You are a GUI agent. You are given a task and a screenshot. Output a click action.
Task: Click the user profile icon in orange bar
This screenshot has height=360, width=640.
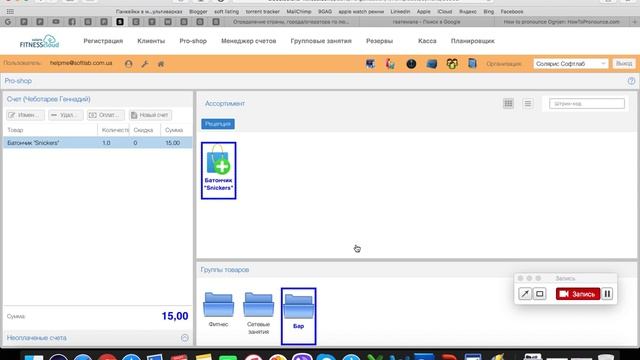(x=129, y=64)
